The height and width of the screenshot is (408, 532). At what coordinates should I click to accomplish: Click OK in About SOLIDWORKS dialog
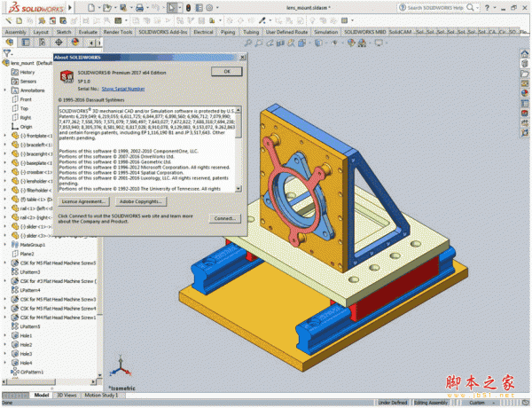click(x=227, y=71)
